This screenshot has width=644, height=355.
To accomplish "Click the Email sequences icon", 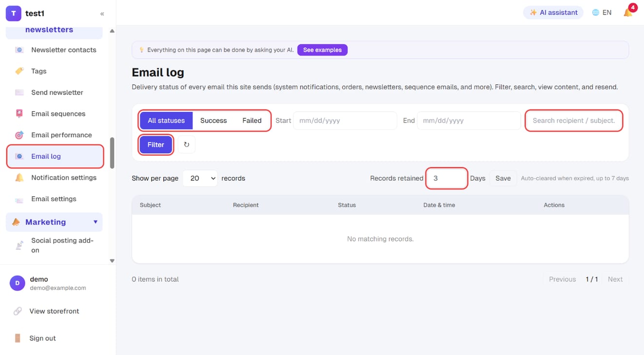I will pyautogui.click(x=19, y=113).
